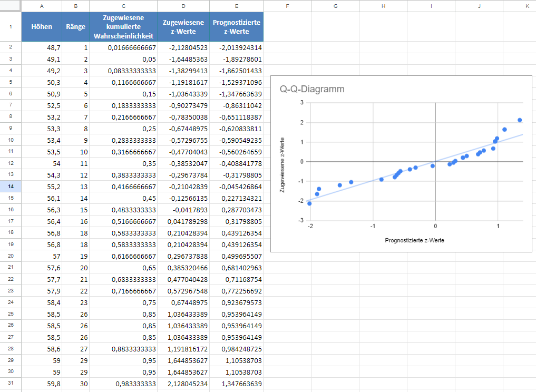Select column E header
Viewport: 536px width, 392px height.
[237, 6]
